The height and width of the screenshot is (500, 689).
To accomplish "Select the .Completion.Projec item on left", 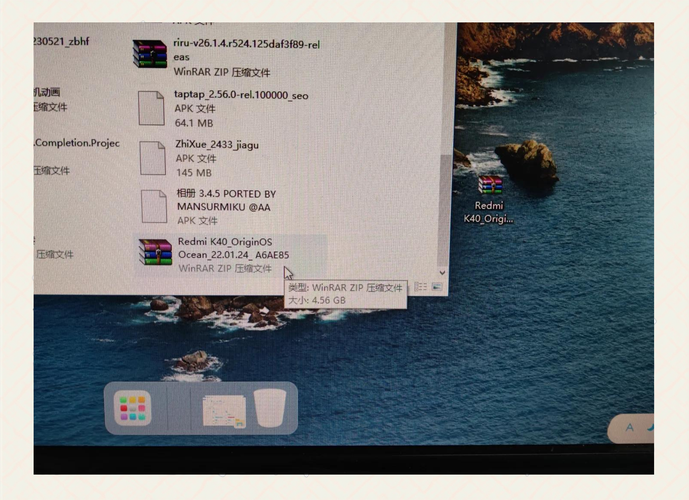I will 77,143.
